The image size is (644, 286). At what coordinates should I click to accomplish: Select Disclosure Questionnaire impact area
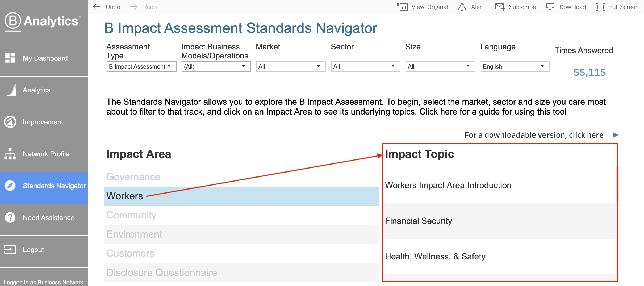(x=241, y=273)
